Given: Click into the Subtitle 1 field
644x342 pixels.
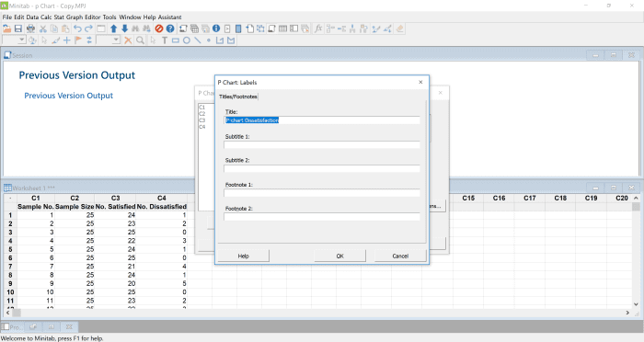Looking at the screenshot, I should pos(322,144).
